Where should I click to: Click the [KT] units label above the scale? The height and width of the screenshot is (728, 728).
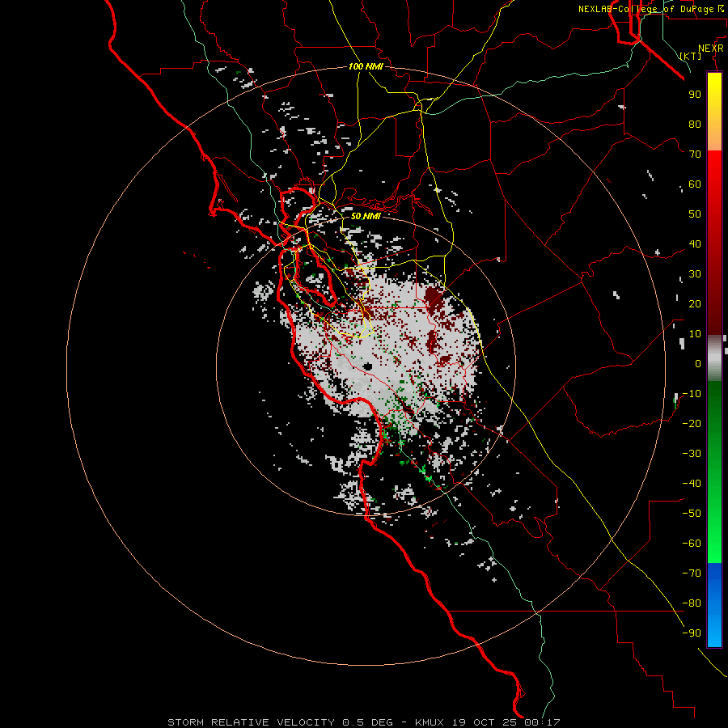point(691,56)
